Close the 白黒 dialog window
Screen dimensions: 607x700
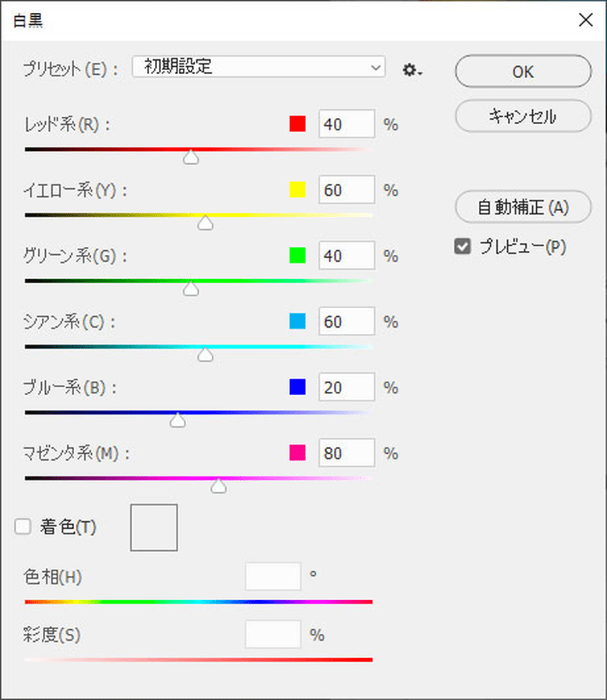coord(585,20)
